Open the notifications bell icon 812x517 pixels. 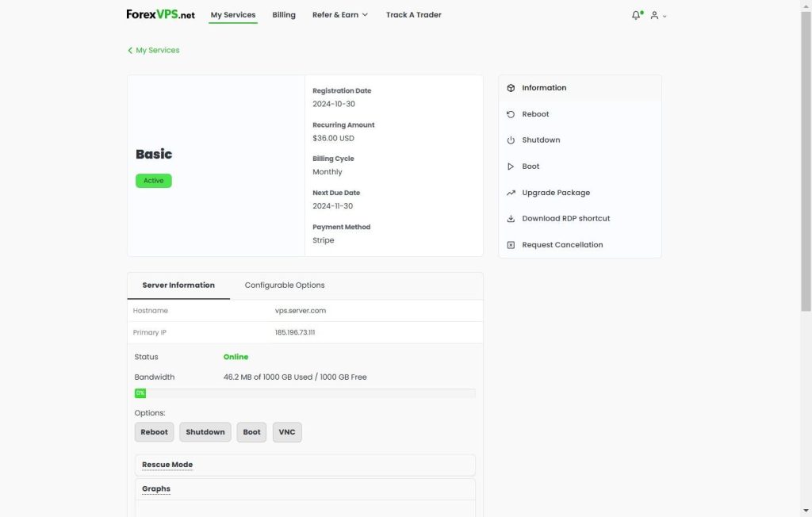pos(636,16)
